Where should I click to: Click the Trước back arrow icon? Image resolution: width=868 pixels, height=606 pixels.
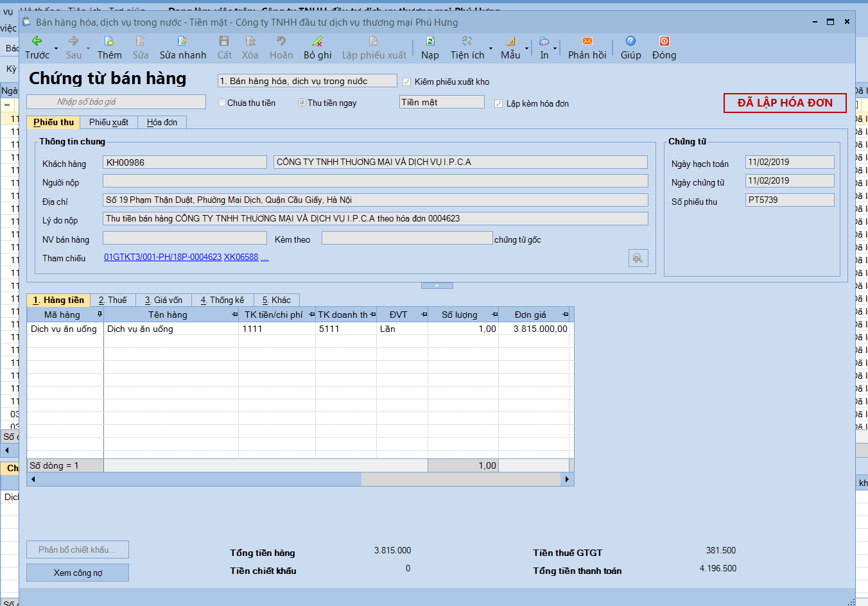37,41
